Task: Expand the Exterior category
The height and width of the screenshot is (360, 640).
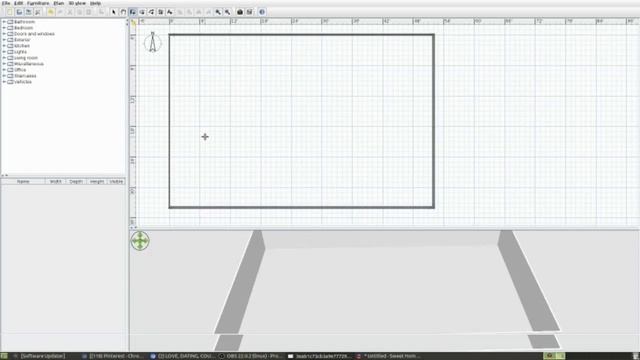Action: click(x=4, y=40)
